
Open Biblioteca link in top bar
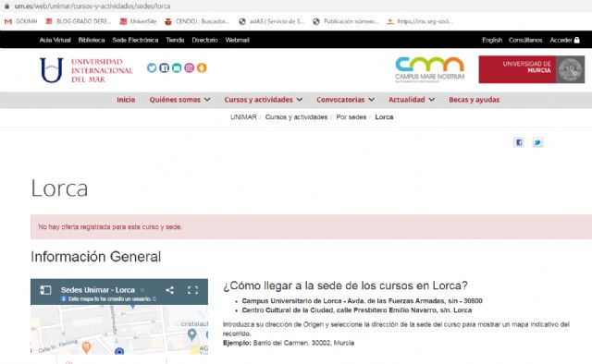coord(92,40)
